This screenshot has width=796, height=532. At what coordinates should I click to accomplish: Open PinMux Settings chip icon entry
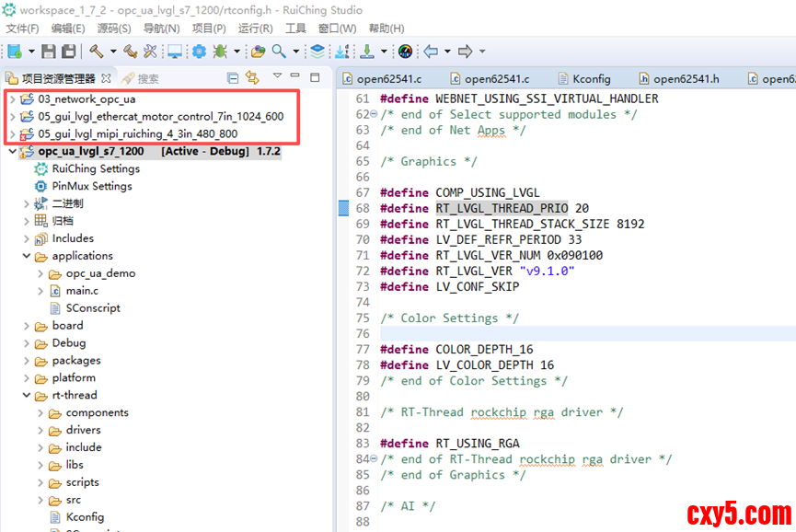point(91,187)
